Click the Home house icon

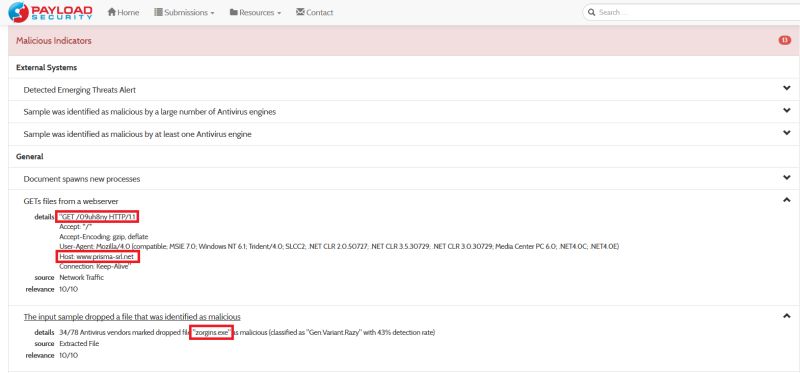coord(112,12)
